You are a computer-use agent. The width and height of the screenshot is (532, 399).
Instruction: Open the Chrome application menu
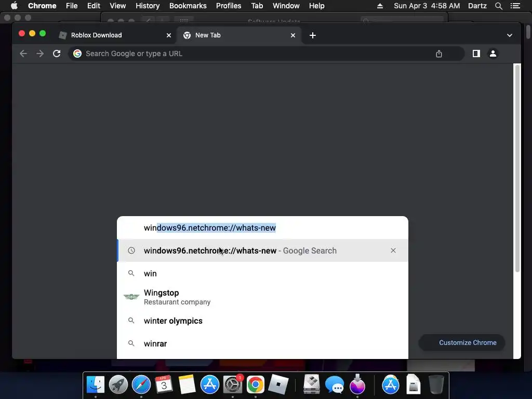click(x=42, y=6)
